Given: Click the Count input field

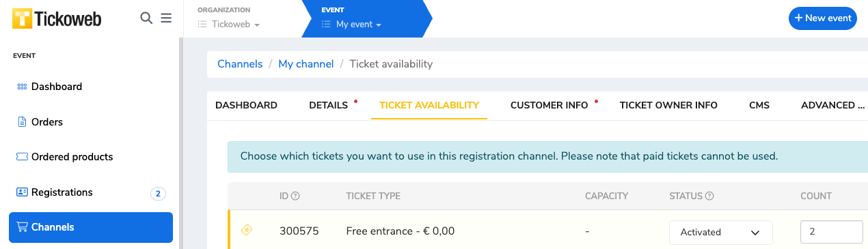Looking at the screenshot, I should [x=832, y=232].
